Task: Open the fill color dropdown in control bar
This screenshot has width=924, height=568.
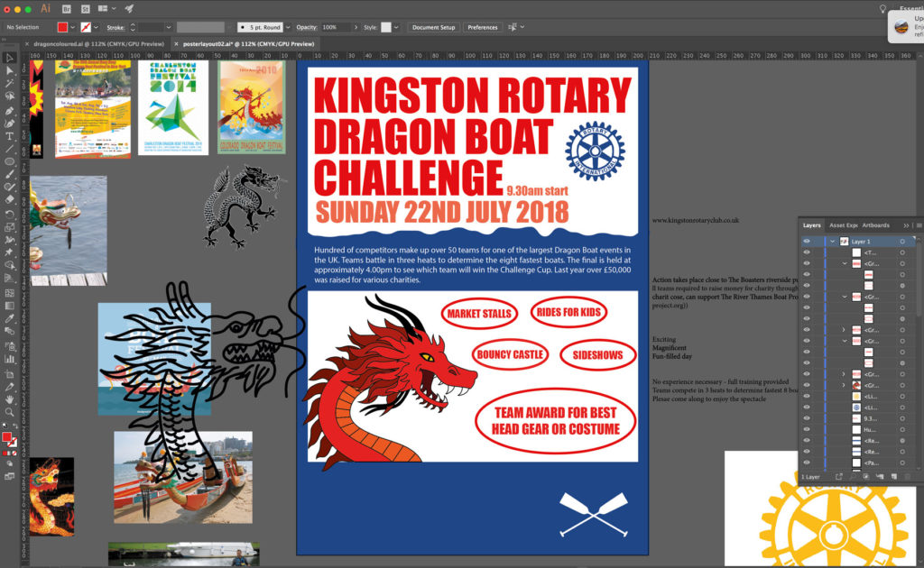Action: (73, 27)
